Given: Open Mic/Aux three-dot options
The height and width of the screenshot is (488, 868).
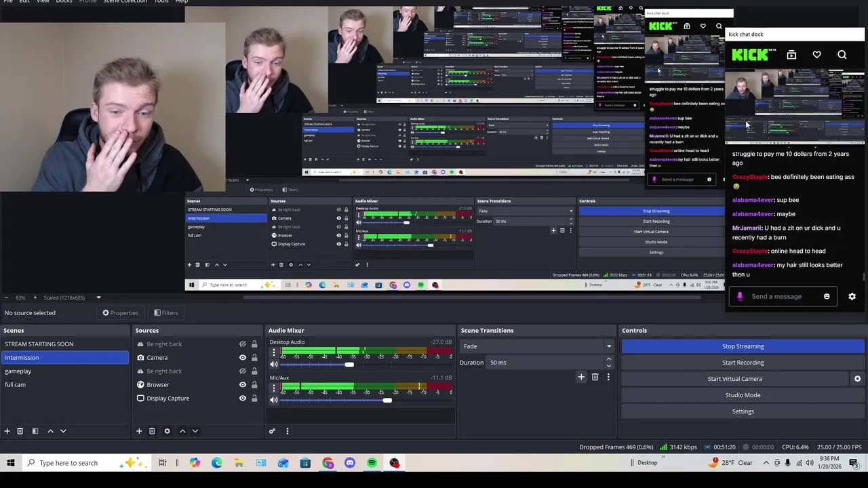Looking at the screenshot, I should point(274,388).
